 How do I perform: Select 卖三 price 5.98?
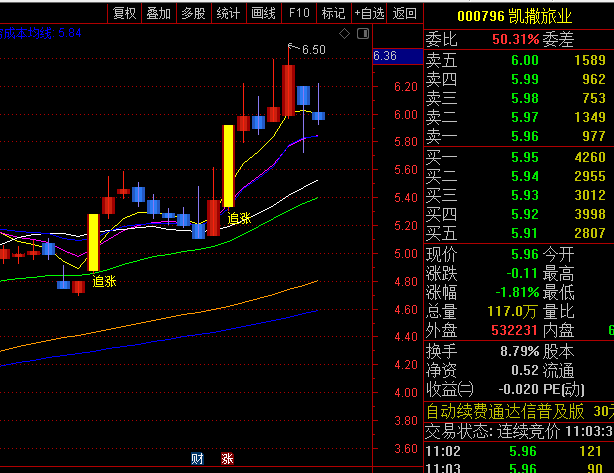coord(525,98)
